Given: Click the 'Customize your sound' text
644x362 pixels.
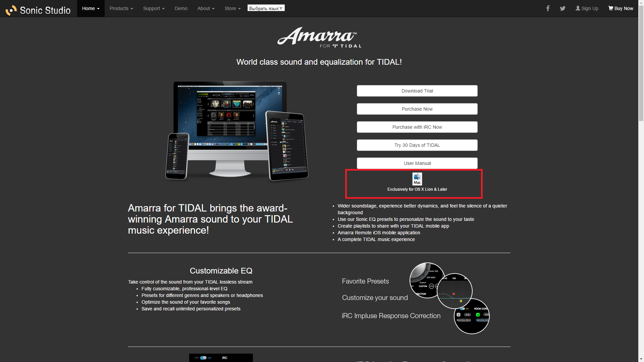Looking at the screenshot, I should (x=375, y=298).
